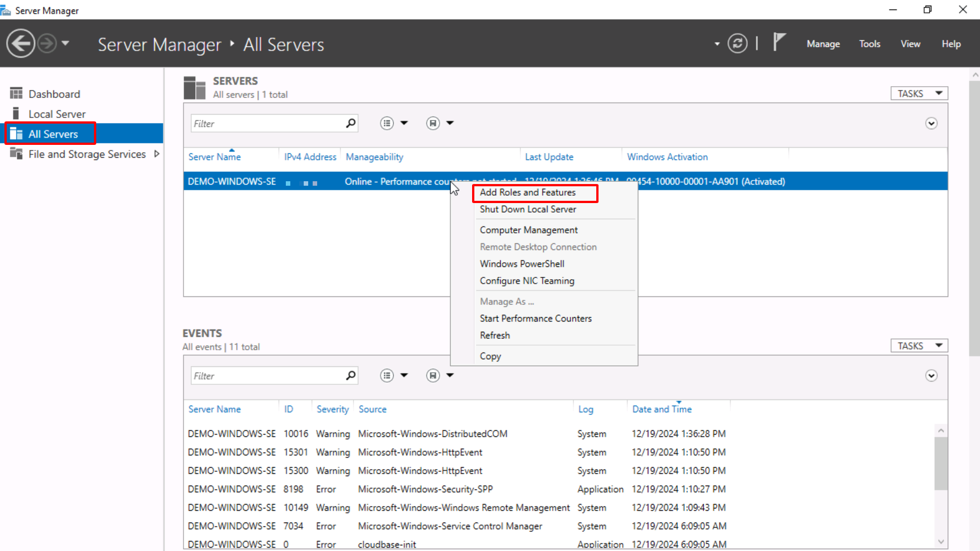Screen dimensions: 980x551
Task: Sort by Windows Activation column
Action: [x=667, y=157]
